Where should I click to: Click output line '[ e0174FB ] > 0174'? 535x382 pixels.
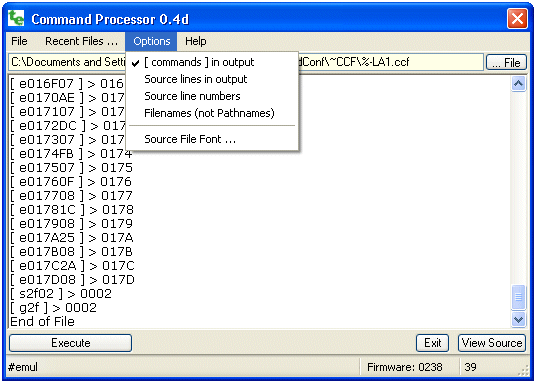coord(71,154)
